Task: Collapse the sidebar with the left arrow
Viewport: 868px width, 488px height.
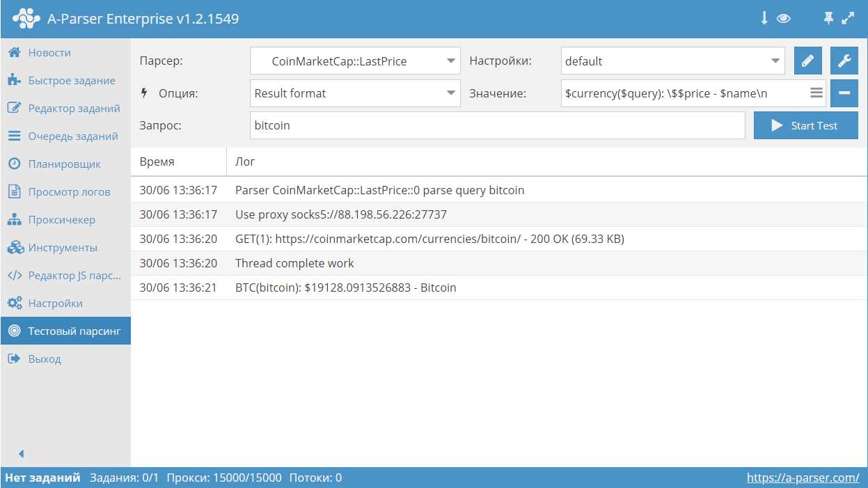Action: pos(21,454)
